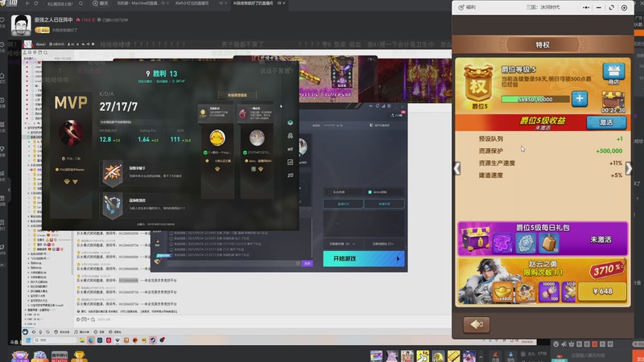The image size is (644, 362).
Task: Switch to the Xleft stream browser tab
Action: 192,3
